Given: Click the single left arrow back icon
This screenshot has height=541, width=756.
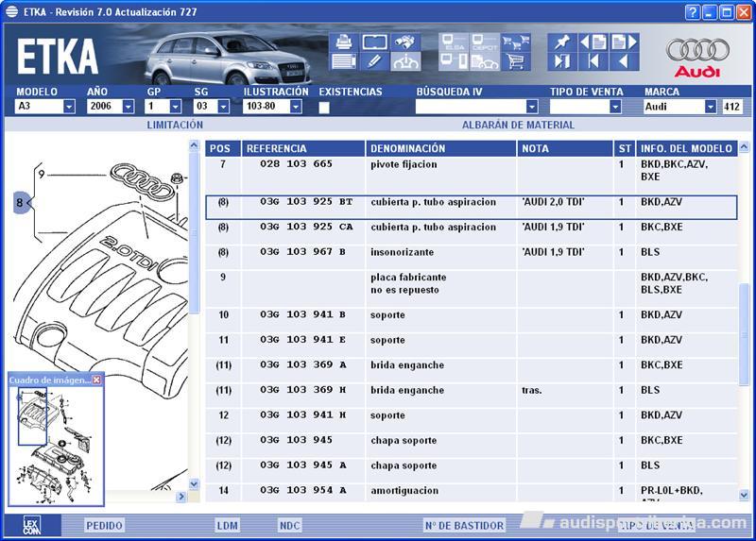Looking at the screenshot, I should 625,61.
